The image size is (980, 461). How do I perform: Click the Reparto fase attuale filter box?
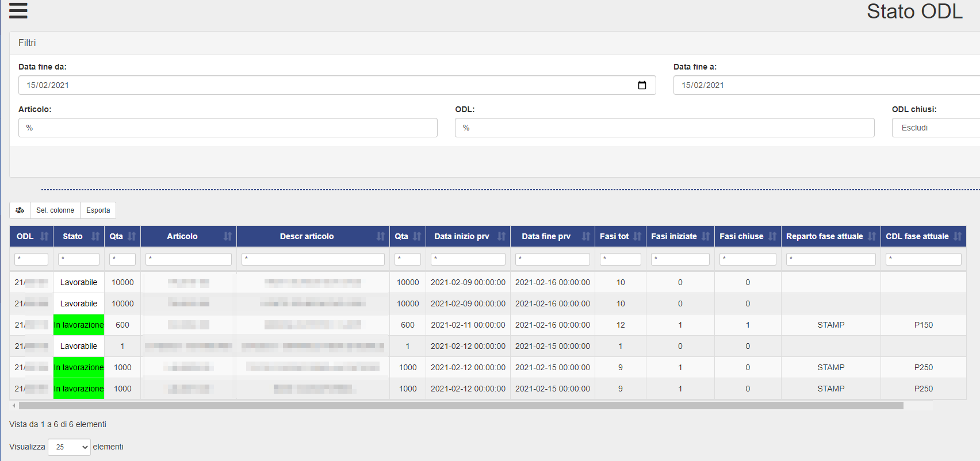click(x=831, y=259)
